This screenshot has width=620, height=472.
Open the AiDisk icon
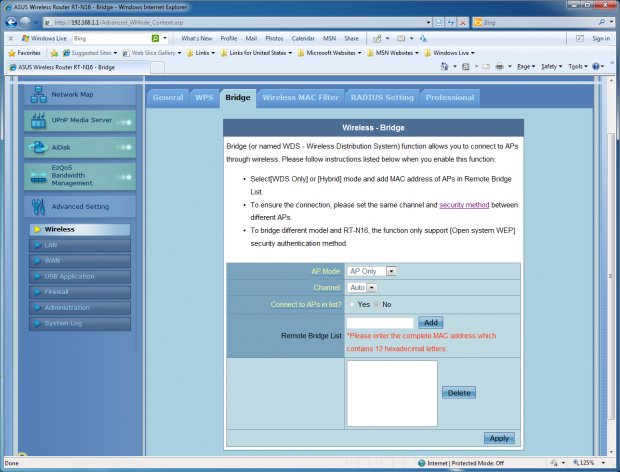click(38, 147)
